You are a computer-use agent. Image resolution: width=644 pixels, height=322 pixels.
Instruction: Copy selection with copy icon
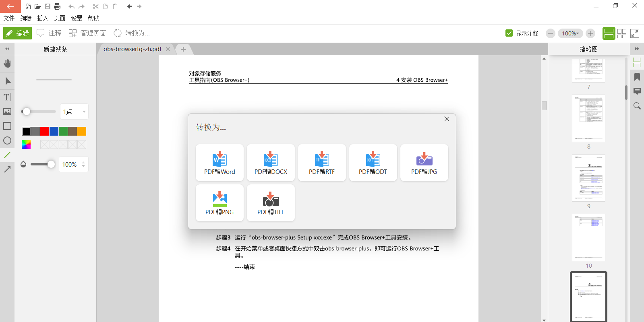click(106, 6)
